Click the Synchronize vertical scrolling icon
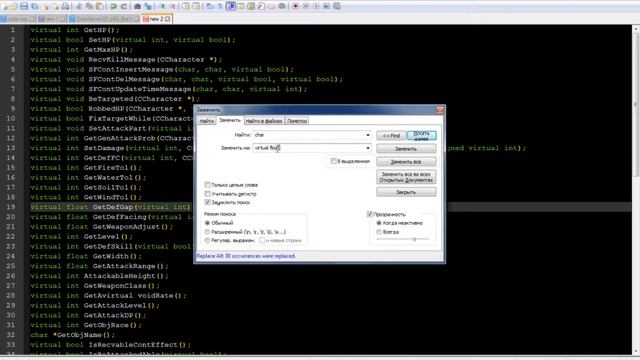The image size is (640, 360). point(186,6)
